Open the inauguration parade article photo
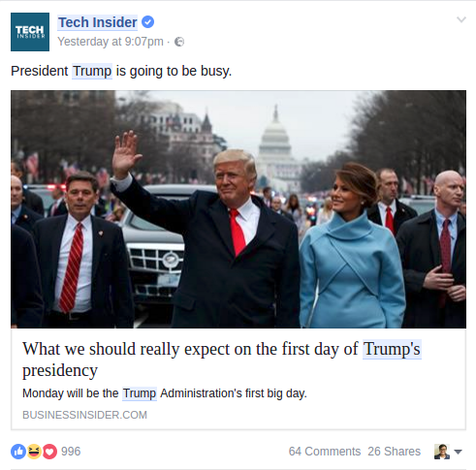The height and width of the screenshot is (470, 476). pyautogui.click(x=238, y=209)
